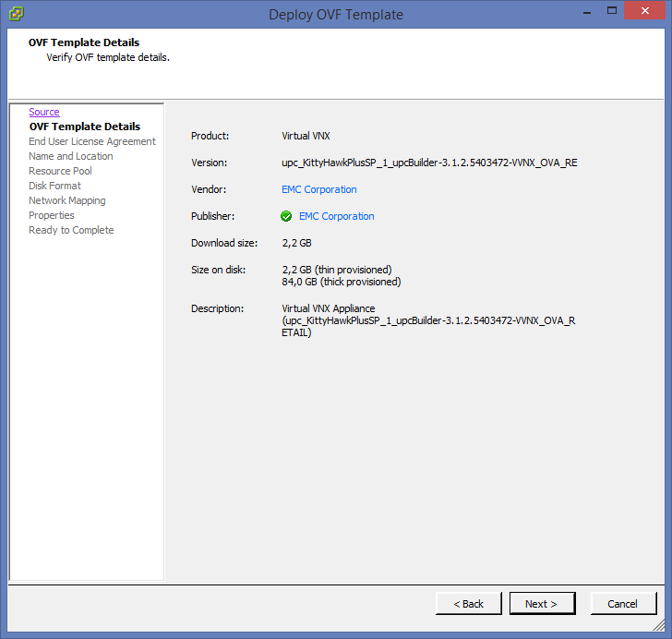
Task: Select OVF Template Details wizard step
Action: (84, 127)
